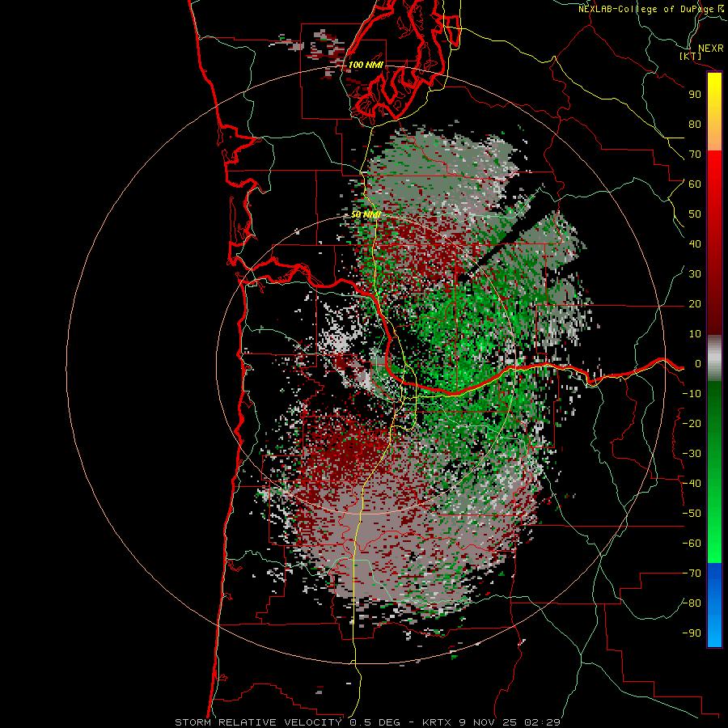Click the [KT] units label above the scale

tap(691, 56)
